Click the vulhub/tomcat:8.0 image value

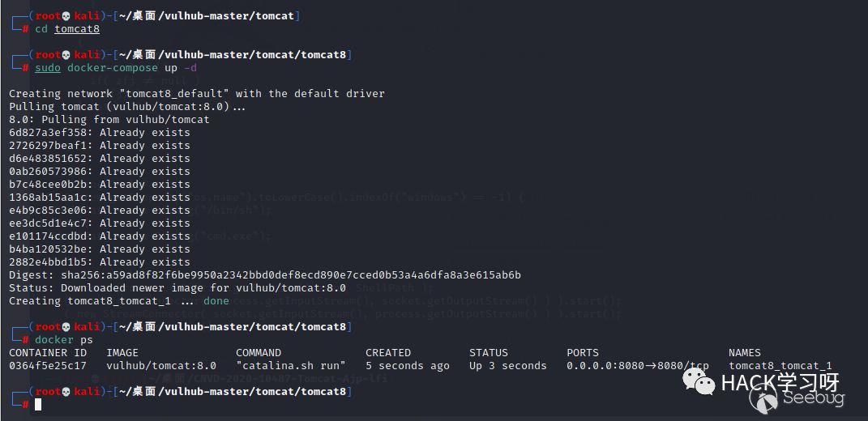pyautogui.click(x=161, y=366)
